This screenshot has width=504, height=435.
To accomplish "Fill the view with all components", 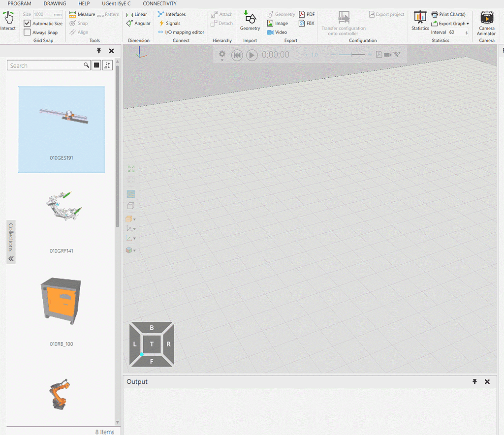I will (131, 169).
